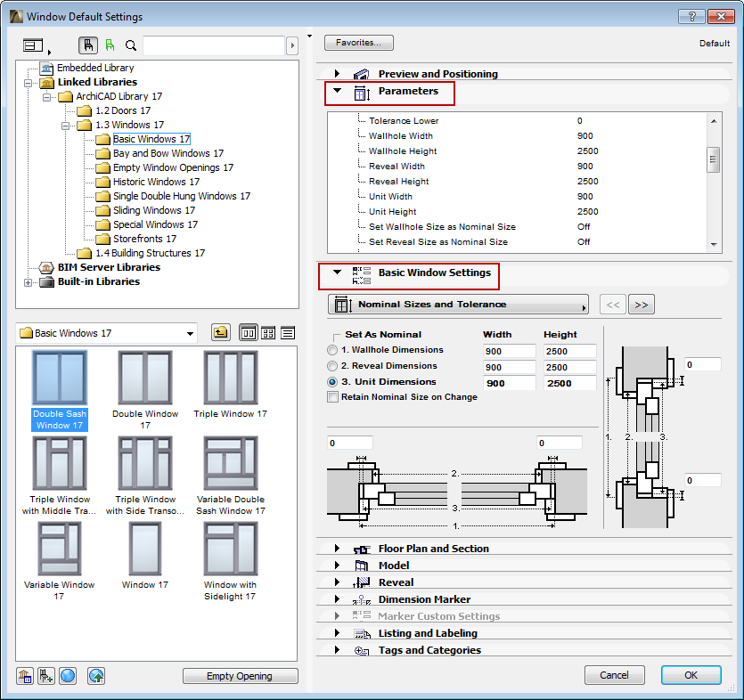Click the Favorites button
The height and width of the screenshot is (700, 744).
[x=358, y=43]
